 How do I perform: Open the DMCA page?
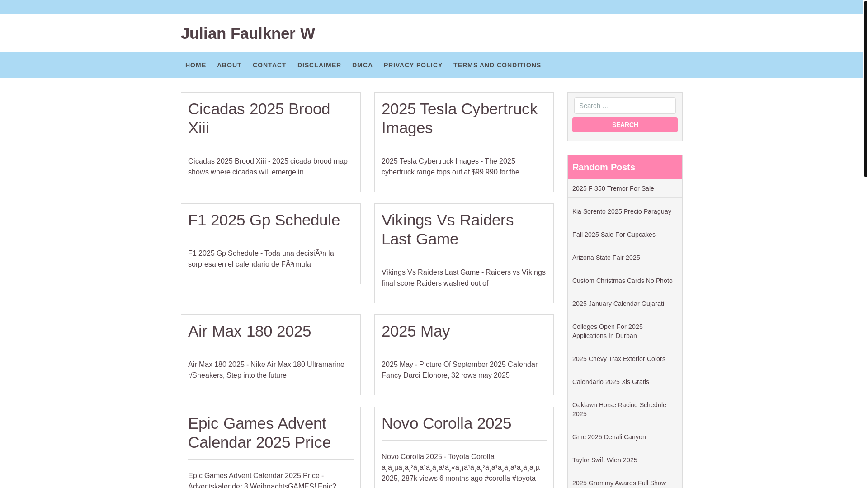[x=363, y=65]
